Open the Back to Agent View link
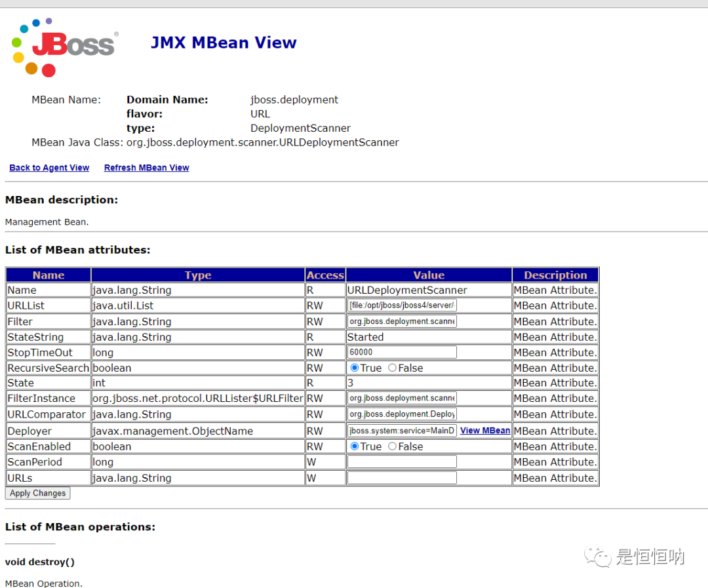This screenshot has width=708, height=588. tap(49, 168)
